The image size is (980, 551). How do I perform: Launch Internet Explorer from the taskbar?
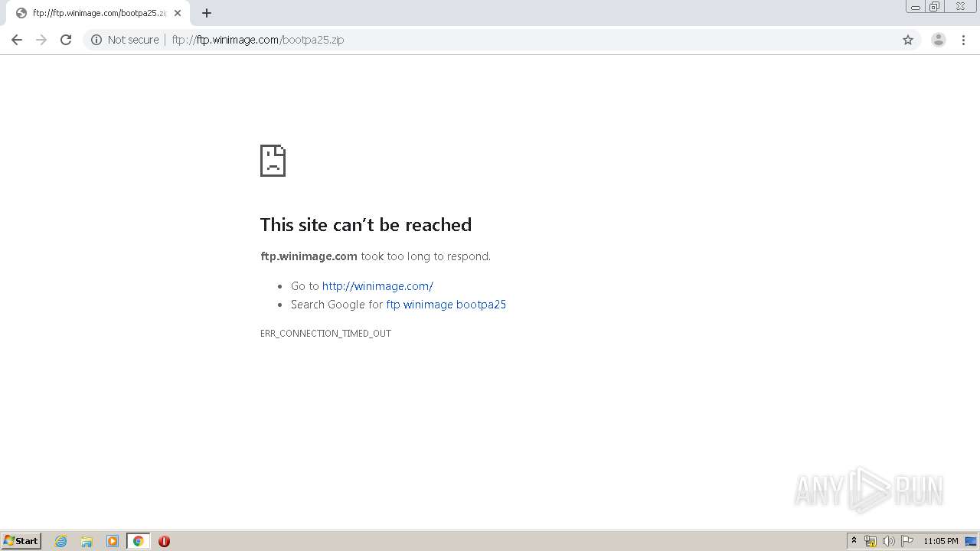point(61,541)
